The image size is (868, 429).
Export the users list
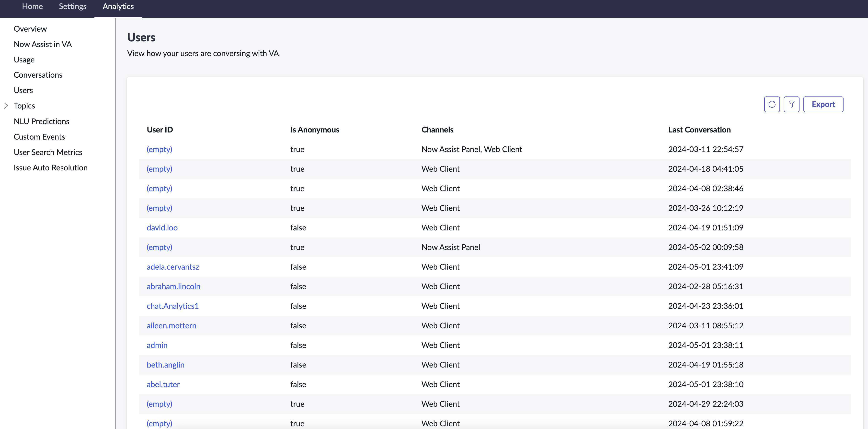tap(823, 104)
